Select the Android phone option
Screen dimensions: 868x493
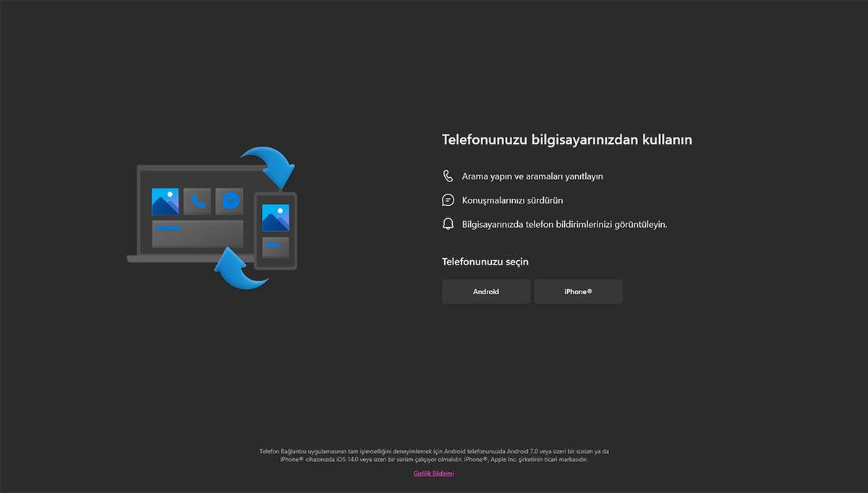coord(485,291)
